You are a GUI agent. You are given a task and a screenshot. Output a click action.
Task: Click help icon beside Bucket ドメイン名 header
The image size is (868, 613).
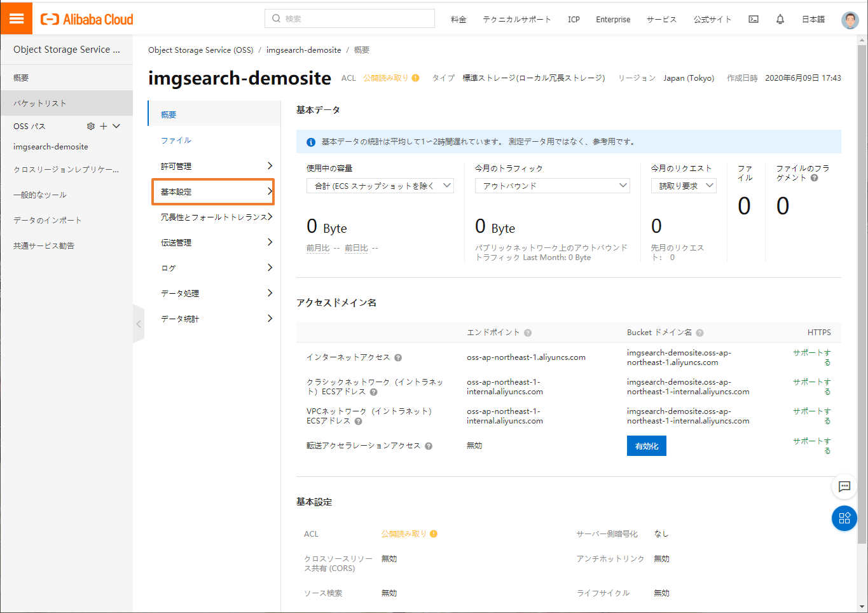point(699,333)
